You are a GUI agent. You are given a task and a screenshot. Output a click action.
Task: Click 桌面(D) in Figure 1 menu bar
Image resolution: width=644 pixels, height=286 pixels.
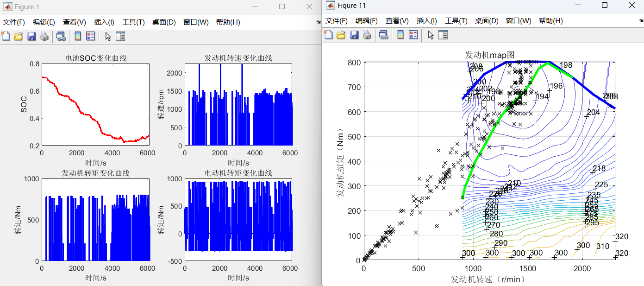[164, 22]
